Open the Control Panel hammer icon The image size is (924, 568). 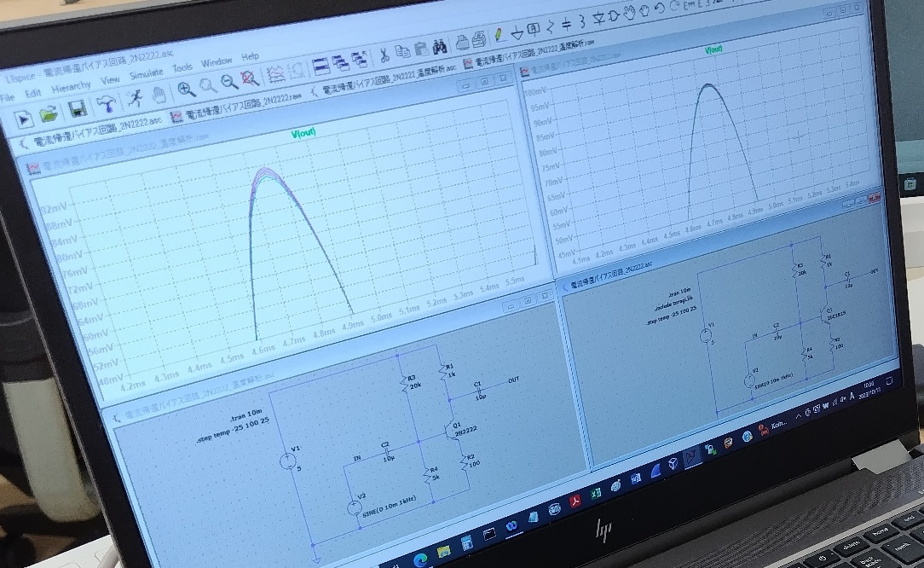click(x=106, y=104)
